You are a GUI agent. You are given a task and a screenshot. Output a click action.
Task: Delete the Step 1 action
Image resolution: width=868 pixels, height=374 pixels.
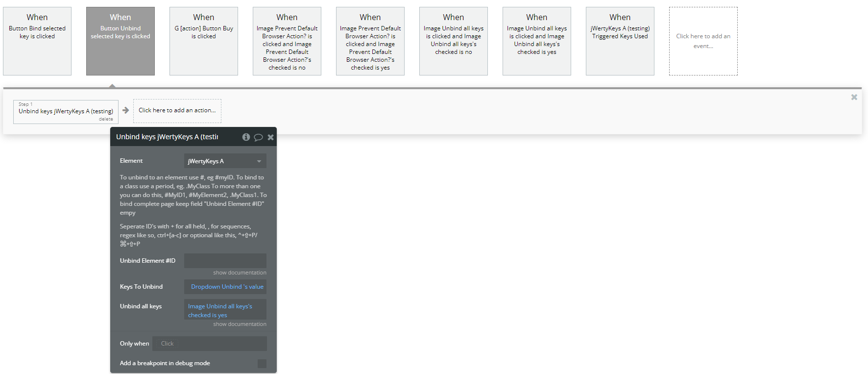pyautogui.click(x=106, y=119)
